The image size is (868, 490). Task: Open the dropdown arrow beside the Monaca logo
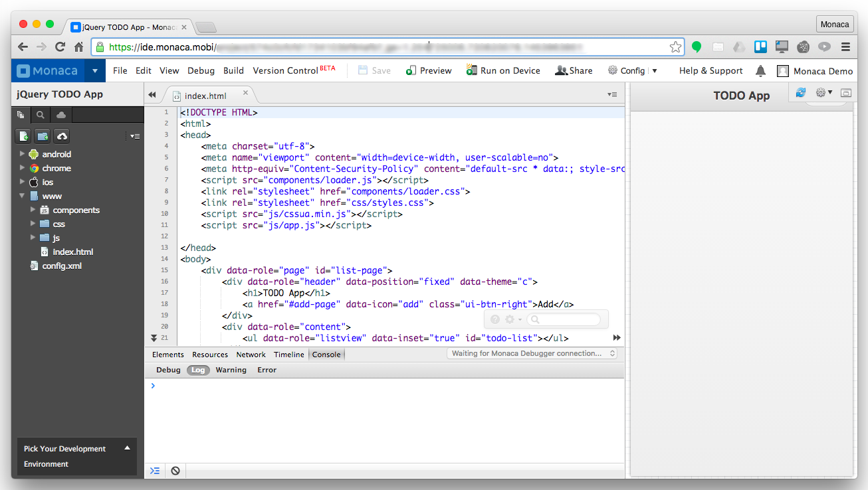[96, 70]
